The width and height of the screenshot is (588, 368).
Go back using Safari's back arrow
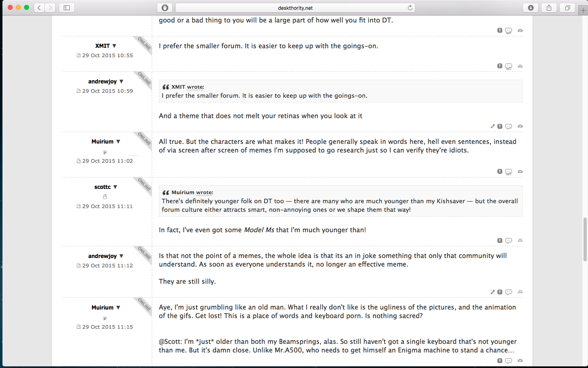pos(39,7)
